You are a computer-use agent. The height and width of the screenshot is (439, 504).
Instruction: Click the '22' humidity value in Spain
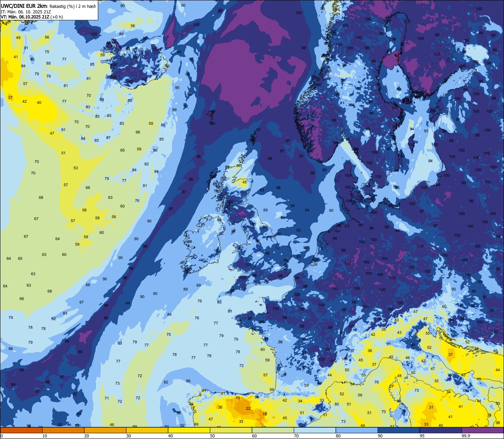tap(248, 409)
